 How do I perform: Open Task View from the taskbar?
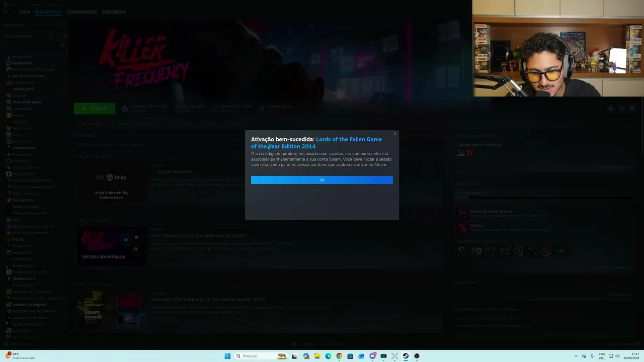pos(294,356)
